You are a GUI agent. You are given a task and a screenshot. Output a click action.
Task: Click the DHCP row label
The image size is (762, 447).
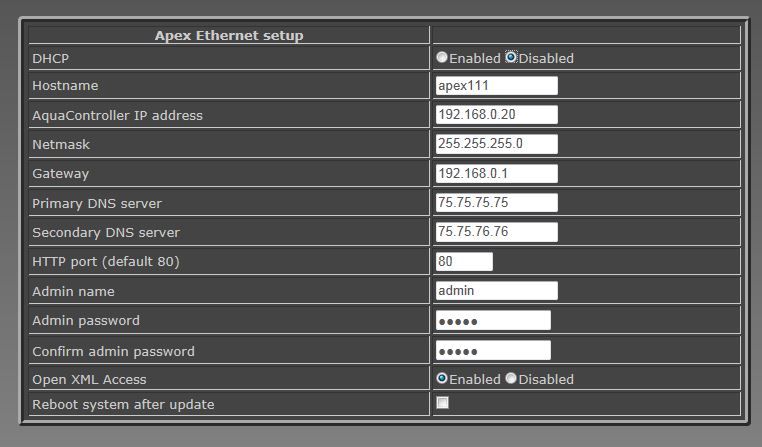tap(51, 59)
